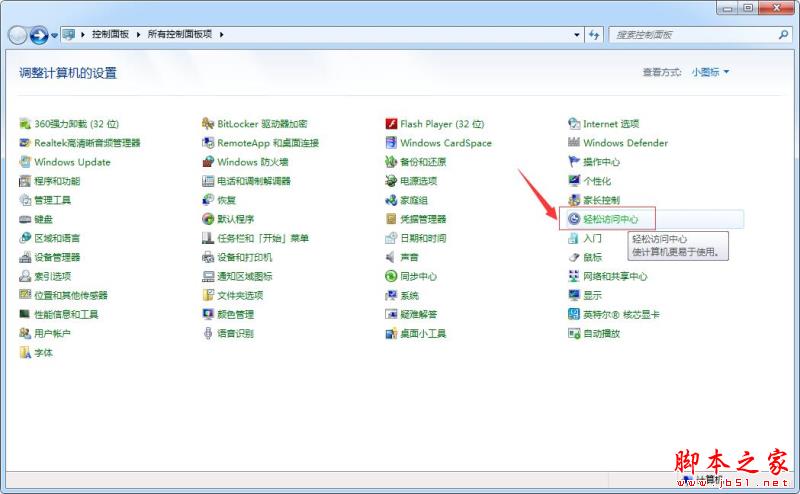
Task: Open 管理工具 icon
Action: pos(25,200)
